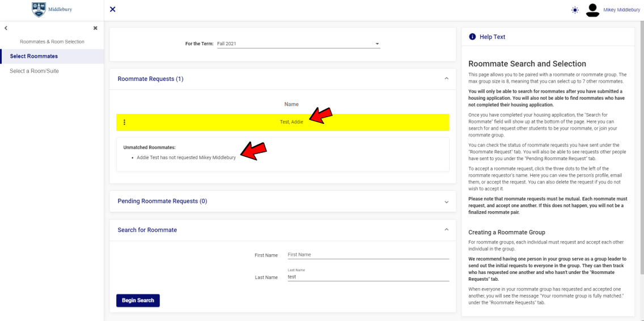Open three-dot menu for Test, Addie
644x321 pixels.
(125, 122)
